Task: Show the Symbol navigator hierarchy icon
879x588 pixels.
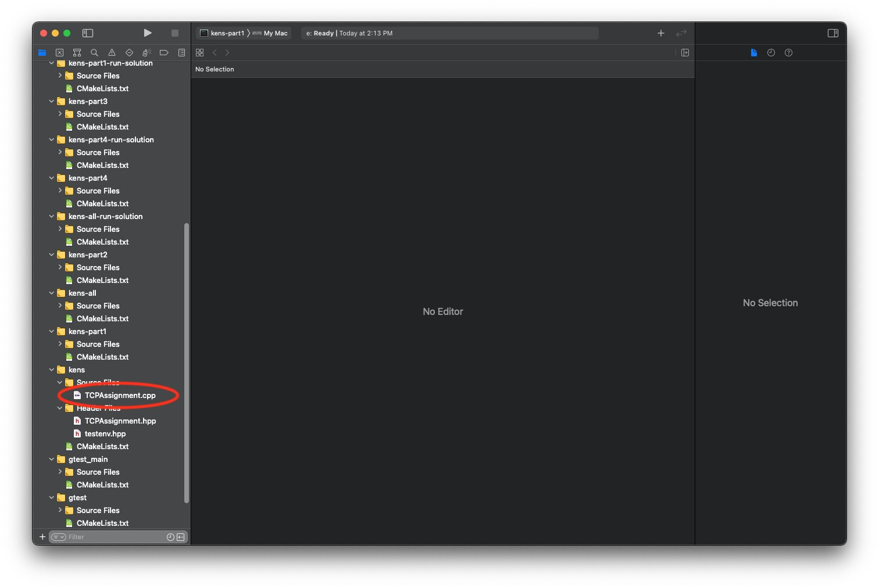Action: (77, 52)
